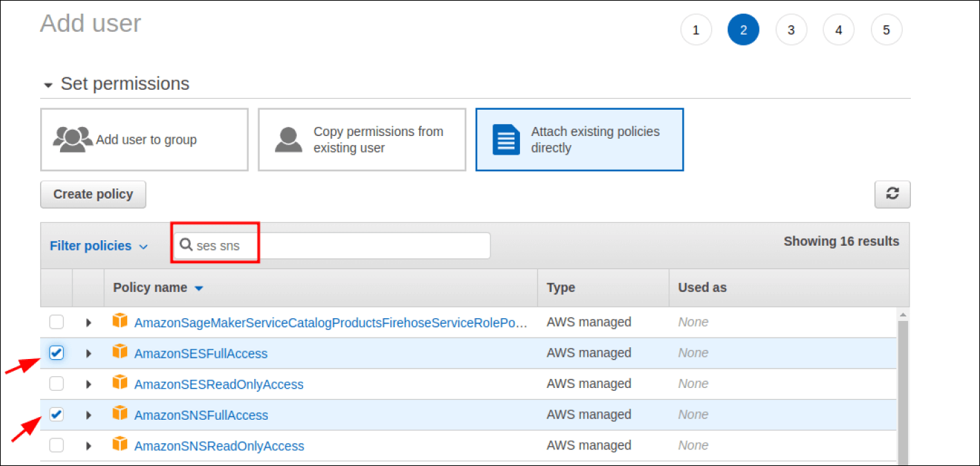Jump to wizard step 3
Image resolution: width=980 pixels, height=466 pixels.
point(791,30)
